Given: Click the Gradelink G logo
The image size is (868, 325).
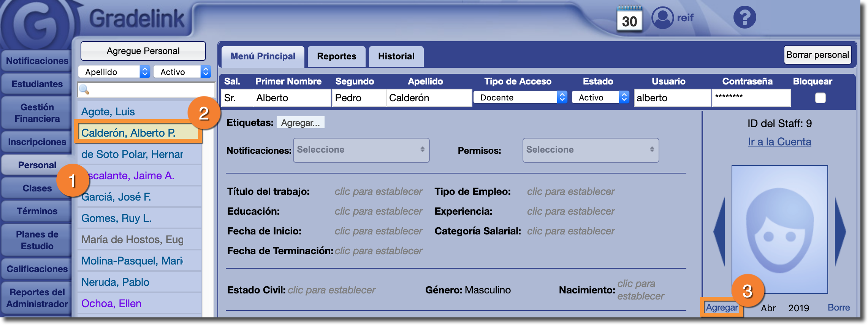Looking at the screenshot, I should tap(37, 24).
